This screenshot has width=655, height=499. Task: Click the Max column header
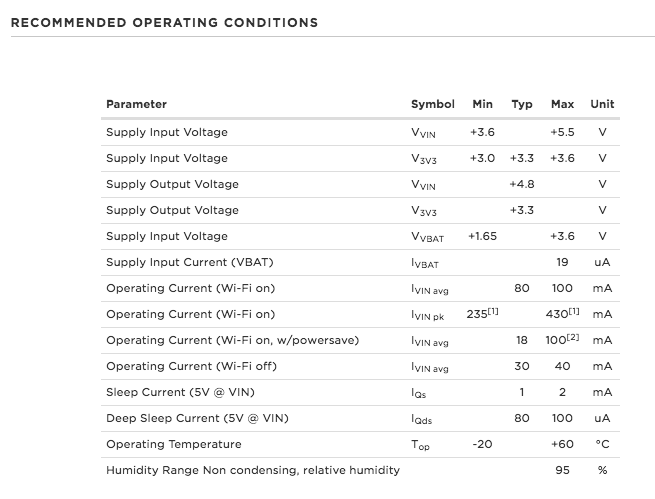562,104
